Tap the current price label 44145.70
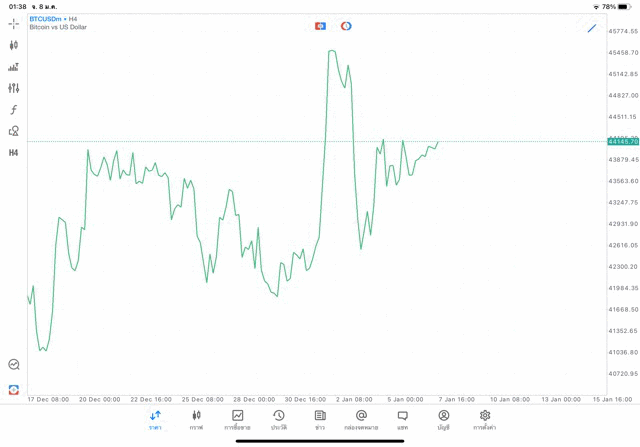 [x=623, y=142]
